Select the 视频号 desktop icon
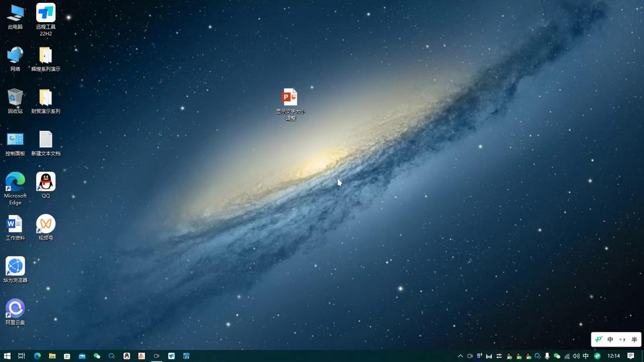The image size is (644, 362). point(46,224)
